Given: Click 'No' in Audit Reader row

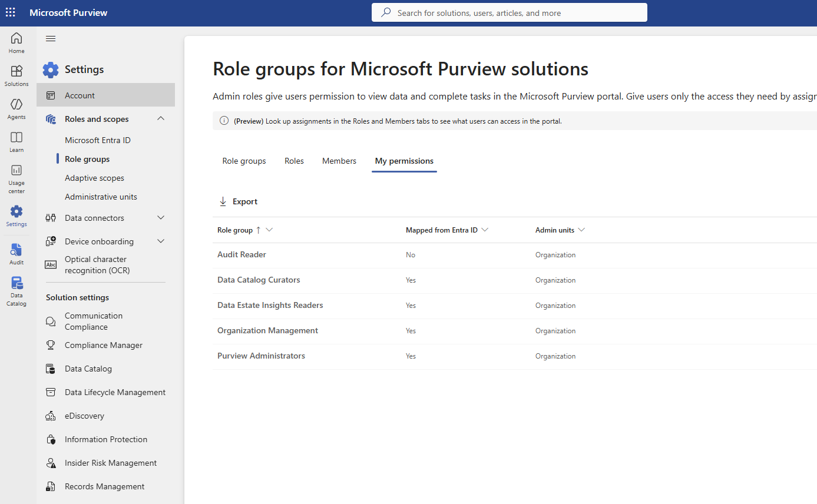Looking at the screenshot, I should pos(411,255).
